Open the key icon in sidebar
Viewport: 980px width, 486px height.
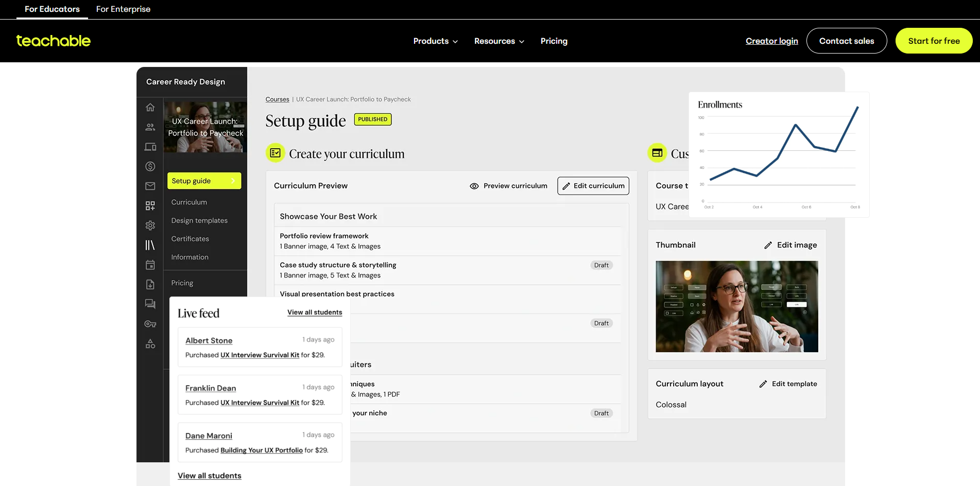click(x=150, y=324)
